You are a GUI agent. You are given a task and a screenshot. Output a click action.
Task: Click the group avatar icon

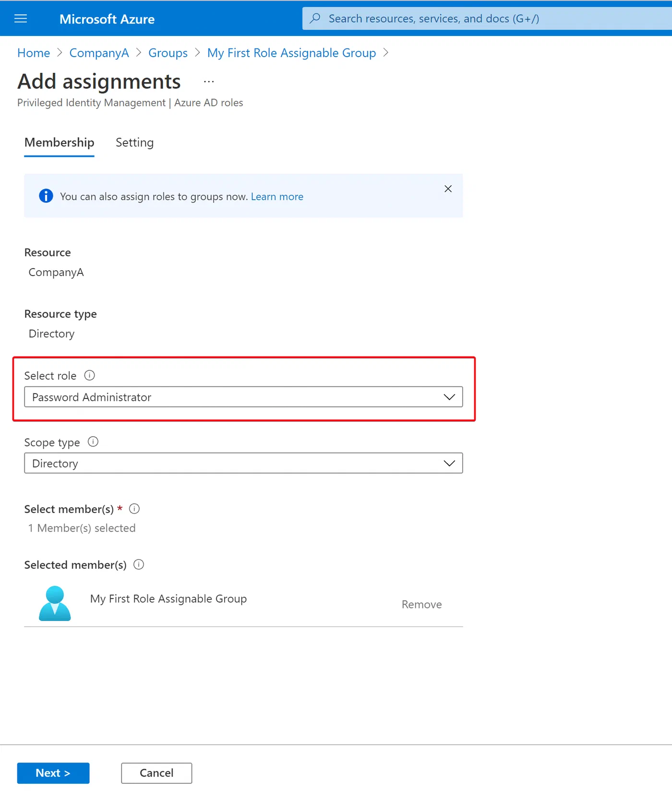click(x=55, y=603)
